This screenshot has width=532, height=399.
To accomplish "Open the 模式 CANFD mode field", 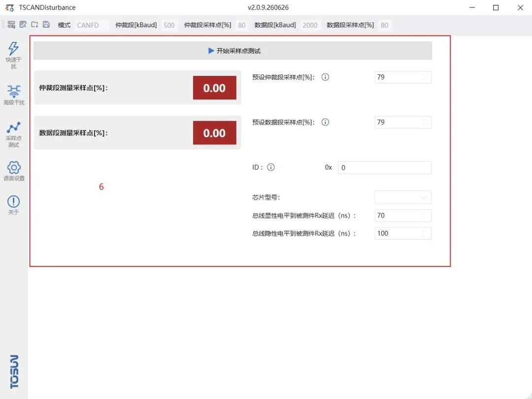I will click(x=91, y=25).
